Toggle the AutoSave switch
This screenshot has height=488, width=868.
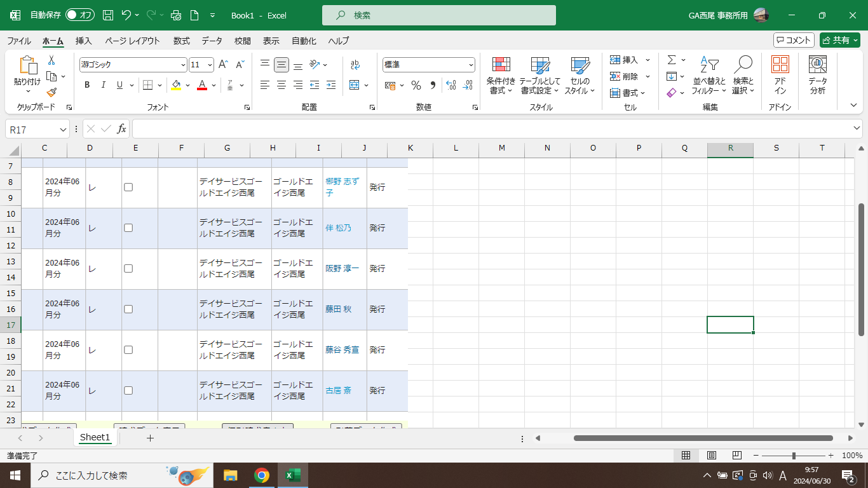[80, 15]
